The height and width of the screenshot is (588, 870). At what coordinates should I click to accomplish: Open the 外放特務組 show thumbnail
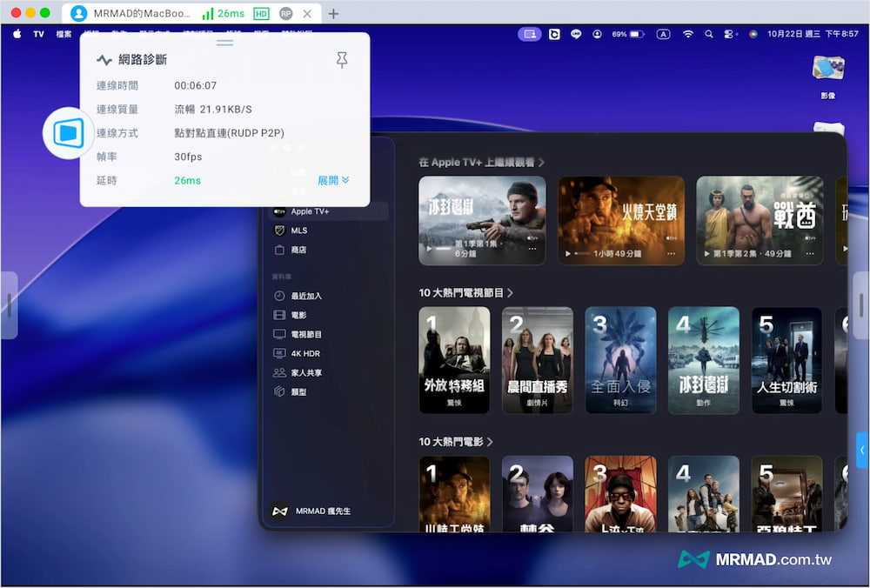click(454, 359)
